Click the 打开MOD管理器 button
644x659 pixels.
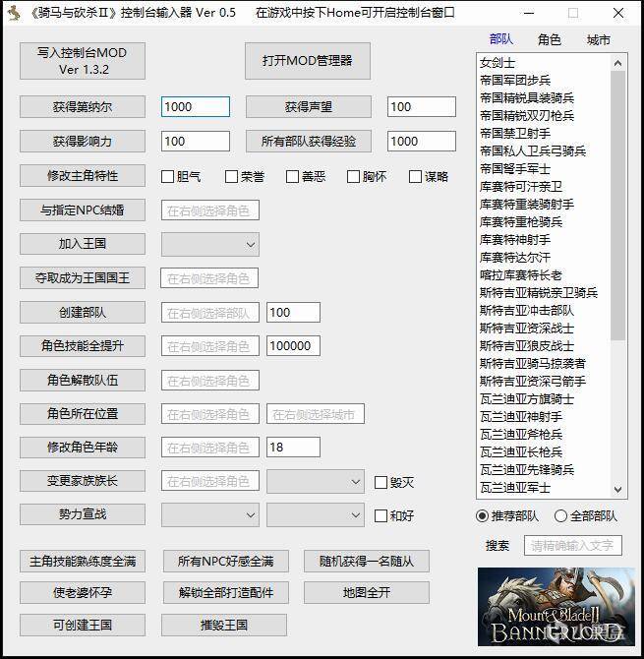(x=308, y=61)
